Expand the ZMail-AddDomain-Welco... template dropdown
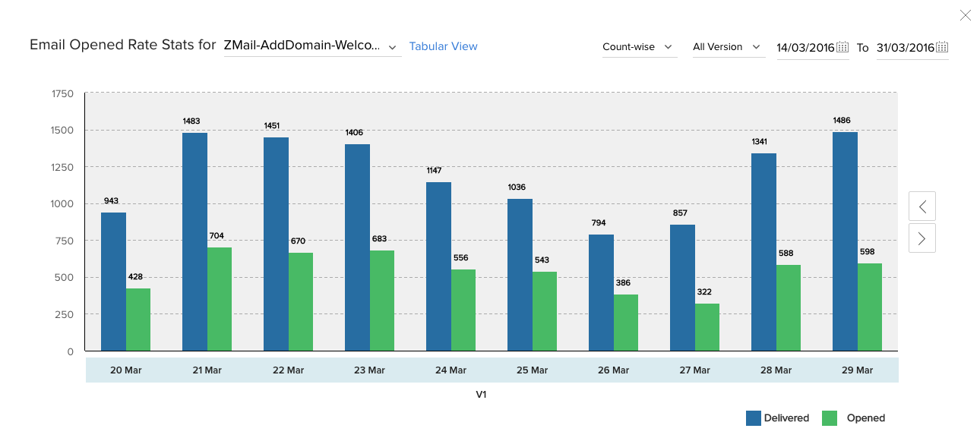Screen dimensions: 980x441 coord(312,46)
